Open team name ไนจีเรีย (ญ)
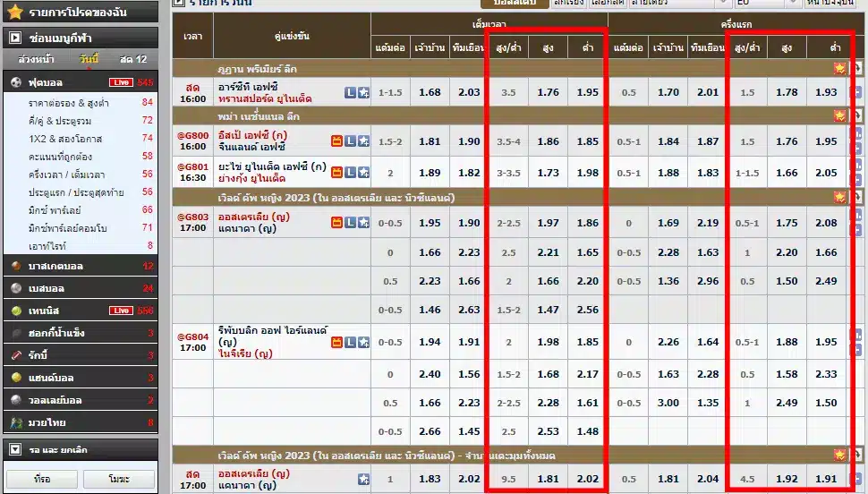Image resolution: width=868 pixels, height=494 pixels. pyautogui.click(x=245, y=353)
